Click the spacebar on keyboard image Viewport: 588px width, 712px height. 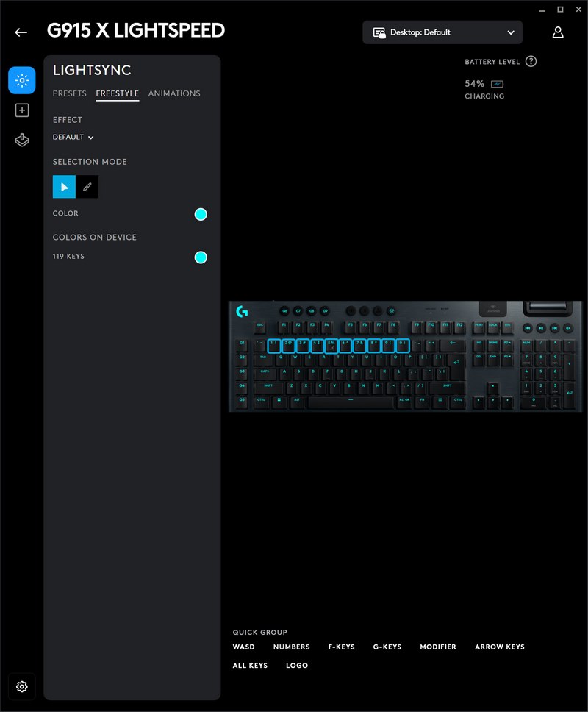(351, 399)
